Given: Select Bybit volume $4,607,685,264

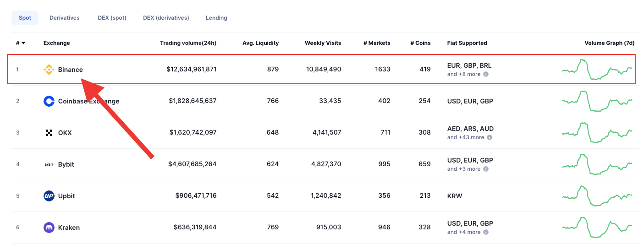Looking at the screenshot, I should [193, 164].
